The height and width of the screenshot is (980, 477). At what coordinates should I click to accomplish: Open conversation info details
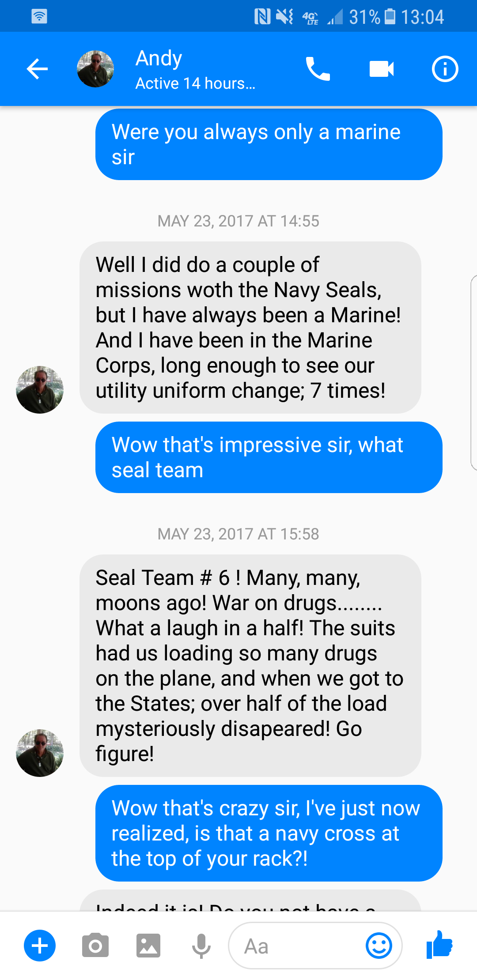pos(444,69)
